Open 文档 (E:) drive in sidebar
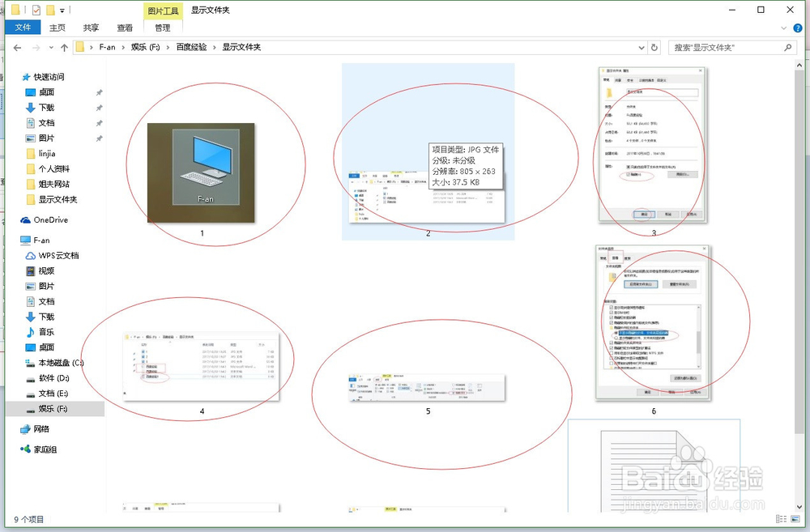Screen dimensions: 810x532 [x=53, y=394]
